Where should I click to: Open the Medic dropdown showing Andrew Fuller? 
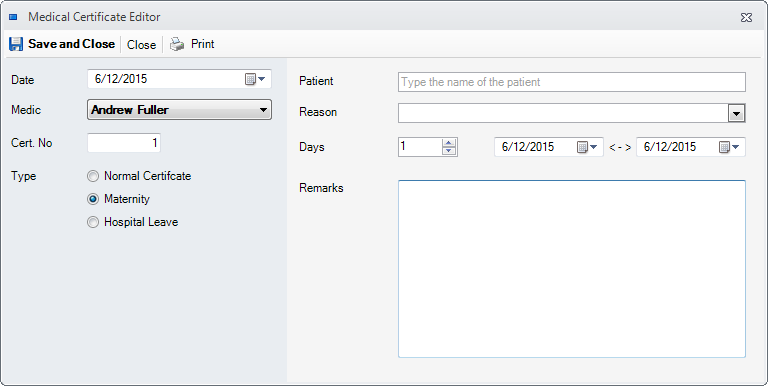point(179,110)
